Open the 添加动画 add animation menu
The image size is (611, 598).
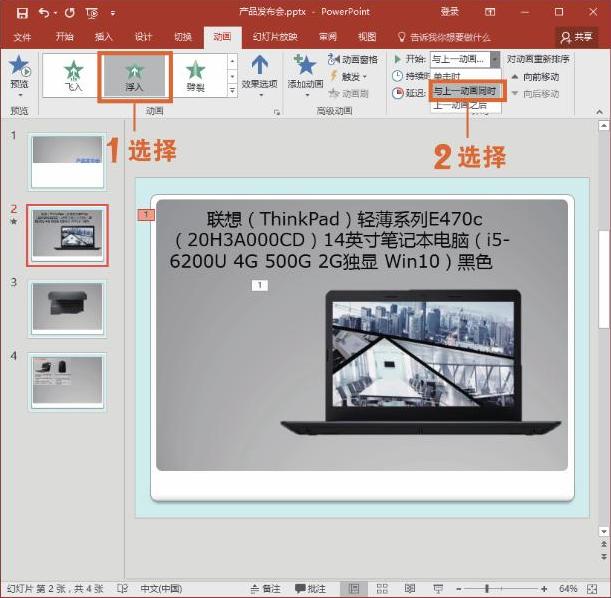coord(305,76)
